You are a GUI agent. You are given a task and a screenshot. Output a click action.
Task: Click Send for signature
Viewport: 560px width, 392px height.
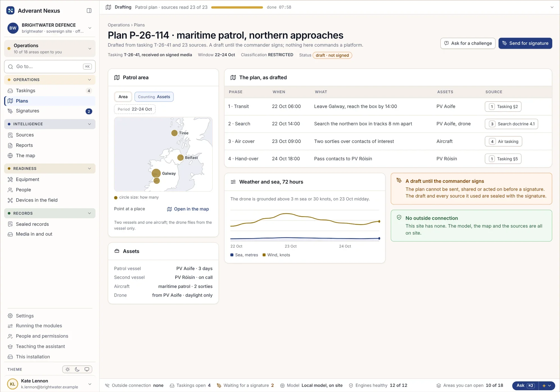[x=525, y=43]
